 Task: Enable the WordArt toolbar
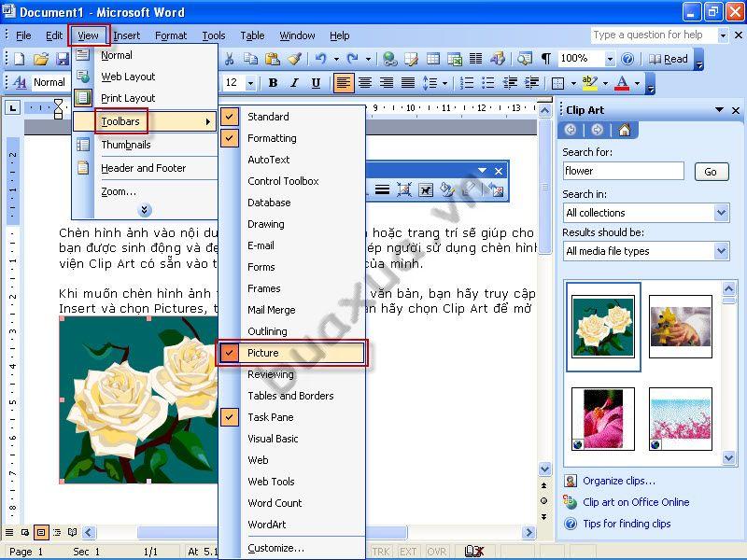pos(291,525)
